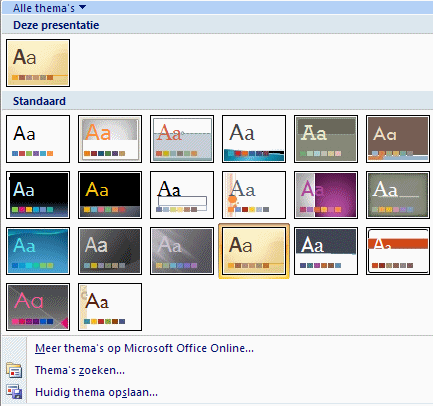This screenshot has width=433, height=406.
Task: Apply the purple magenta gradient theme
Action: point(326,195)
